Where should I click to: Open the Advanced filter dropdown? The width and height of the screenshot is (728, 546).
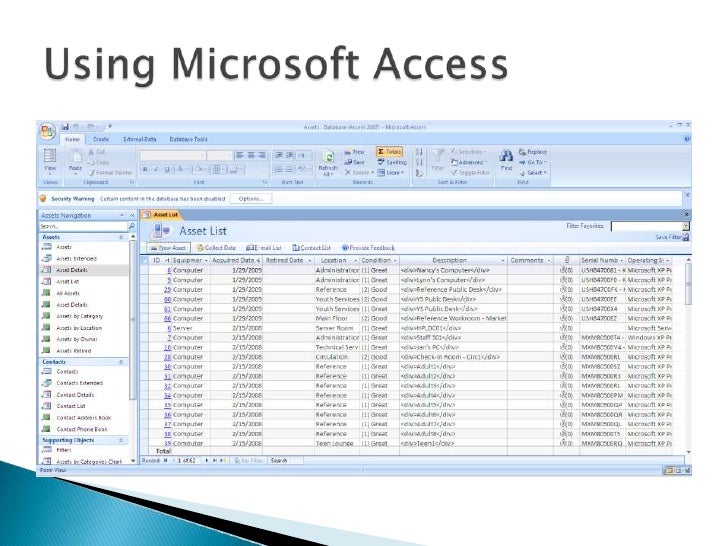tap(469, 162)
